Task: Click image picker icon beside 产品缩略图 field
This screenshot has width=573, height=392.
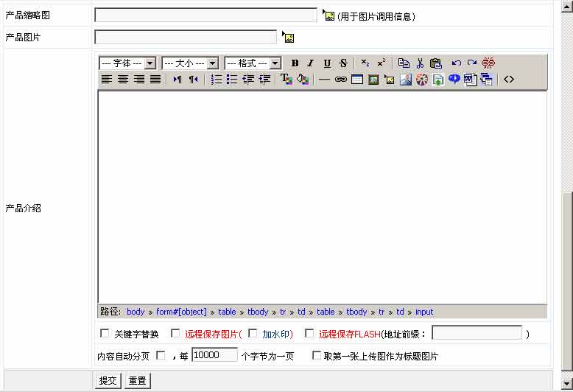Action: click(x=329, y=15)
